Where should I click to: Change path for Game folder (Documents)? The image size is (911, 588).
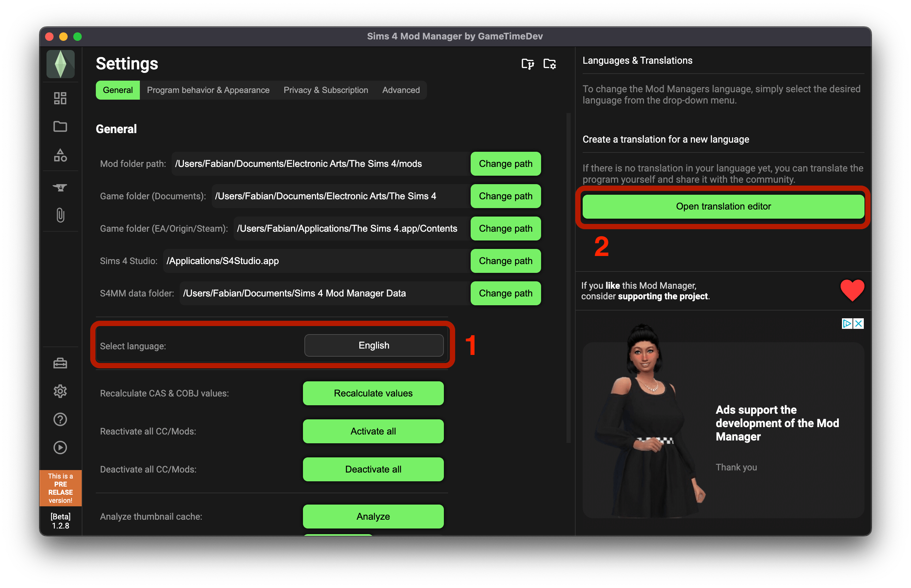tap(505, 196)
